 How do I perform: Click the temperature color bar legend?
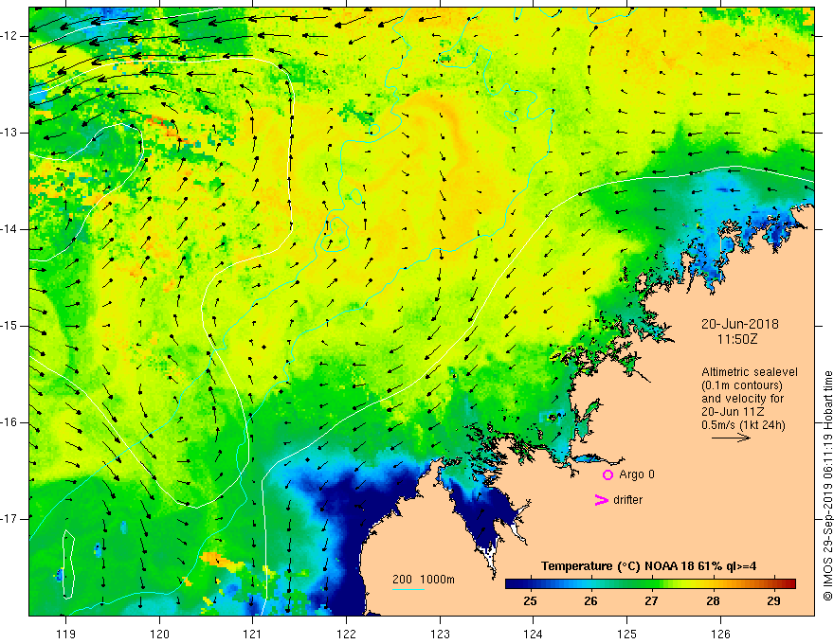point(650,583)
